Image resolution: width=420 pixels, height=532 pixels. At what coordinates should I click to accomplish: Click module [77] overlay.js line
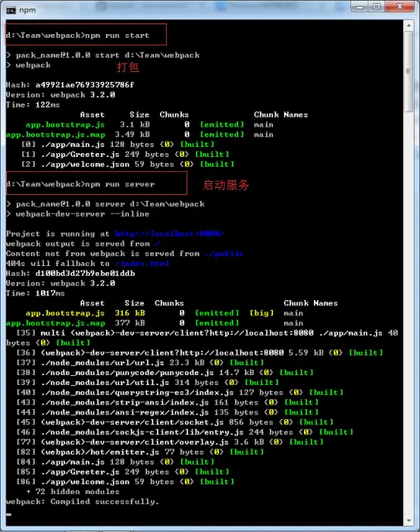click(170, 443)
